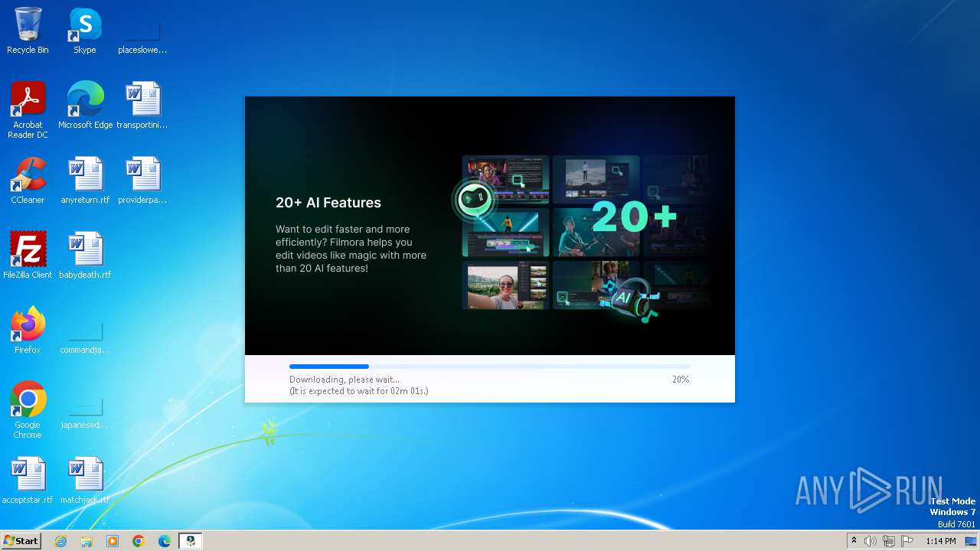Open Internet Explorer from the taskbar
980x551 pixels.
tap(60, 541)
